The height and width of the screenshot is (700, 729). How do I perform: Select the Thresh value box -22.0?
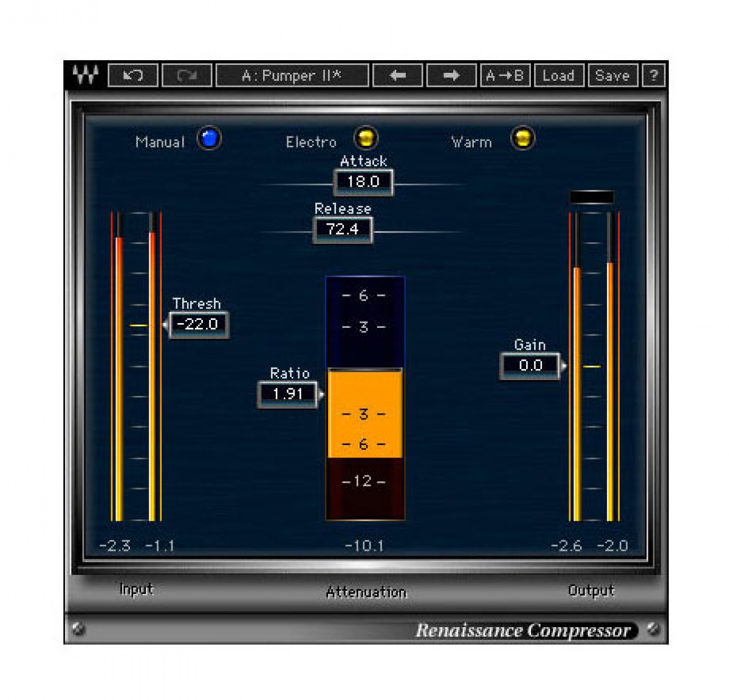click(x=198, y=324)
